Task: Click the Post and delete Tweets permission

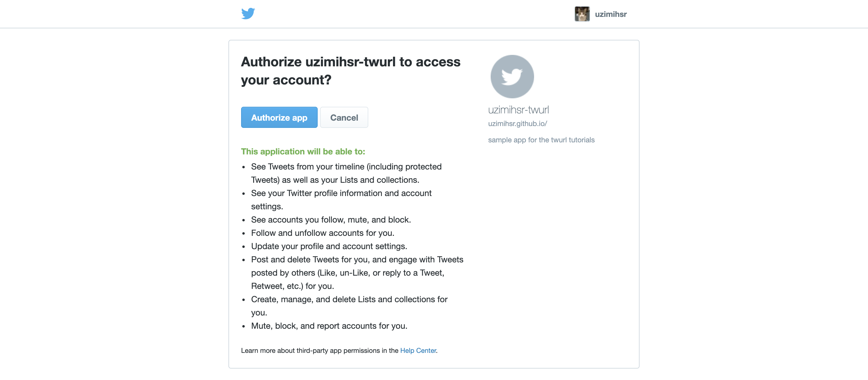Action: point(357,272)
